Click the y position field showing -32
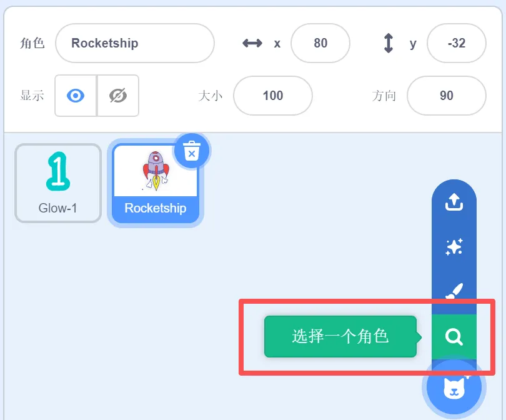Screen dimensions: 506x420 (457, 43)
